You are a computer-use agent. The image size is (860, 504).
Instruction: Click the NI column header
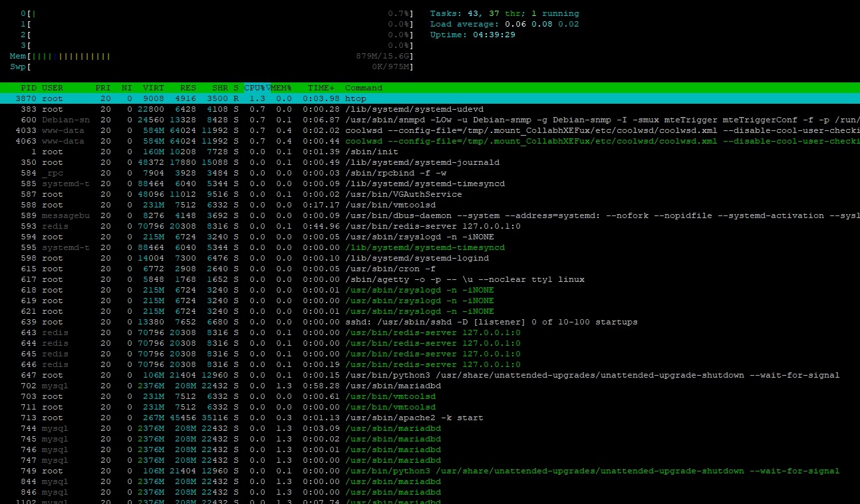(126, 88)
